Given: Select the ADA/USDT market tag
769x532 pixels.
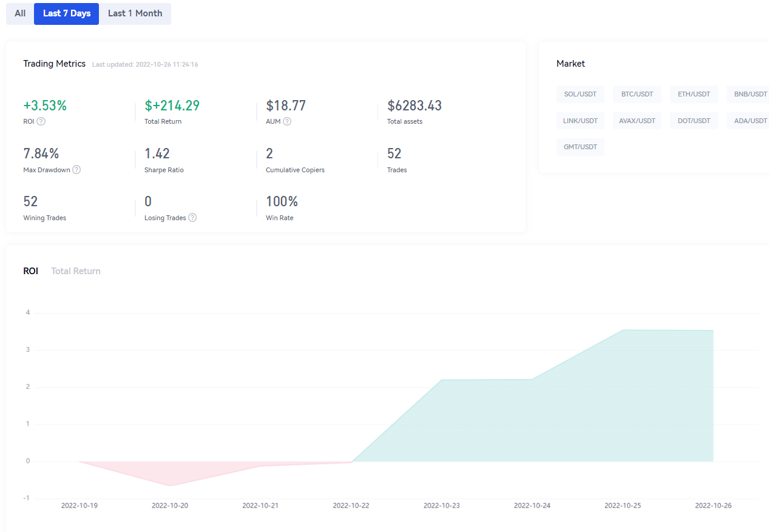Looking at the screenshot, I should [750, 121].
